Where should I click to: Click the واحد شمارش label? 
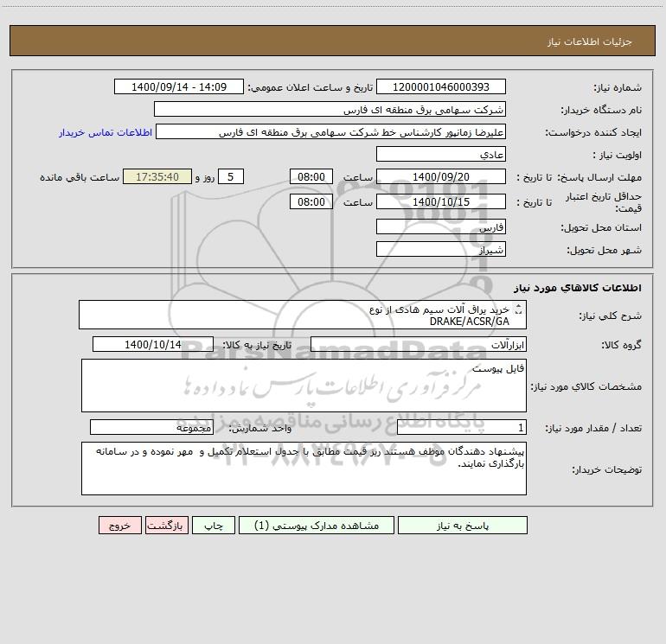[260, 428]
